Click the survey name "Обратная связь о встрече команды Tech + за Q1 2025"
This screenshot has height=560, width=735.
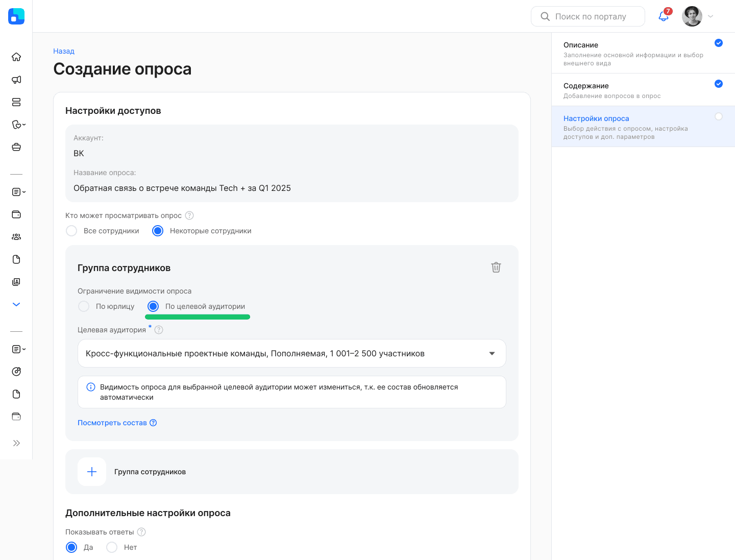(182, 188)
